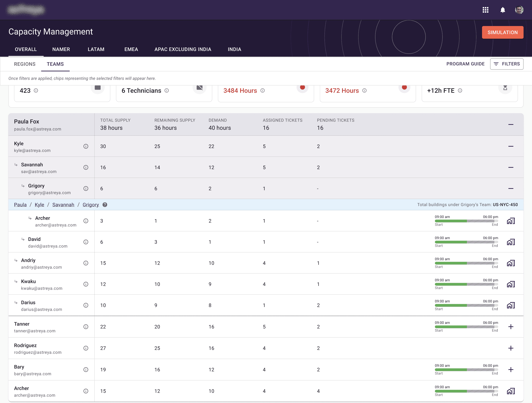Expand the Bary row
Viewport: 532px width, 403px height.
(x=511, y=370)
